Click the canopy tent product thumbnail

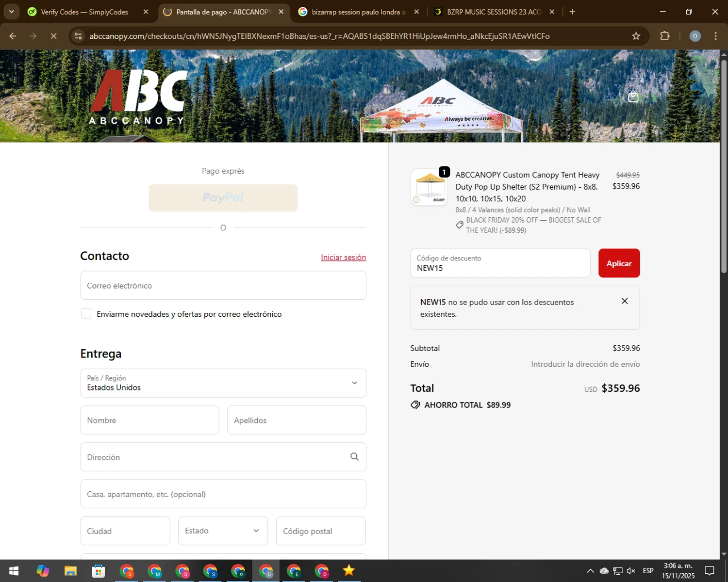click(x=429, y=187)
